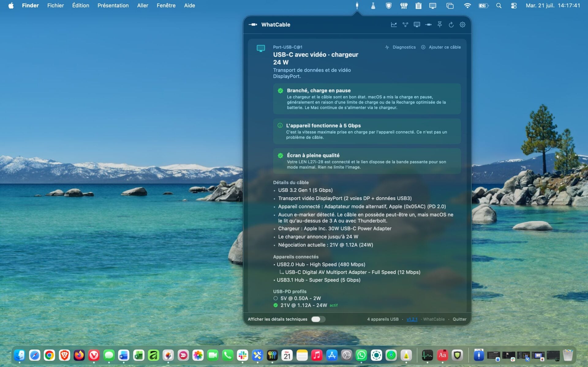Click the USB-C Digital AV Multiport Adapter entry

353,272
